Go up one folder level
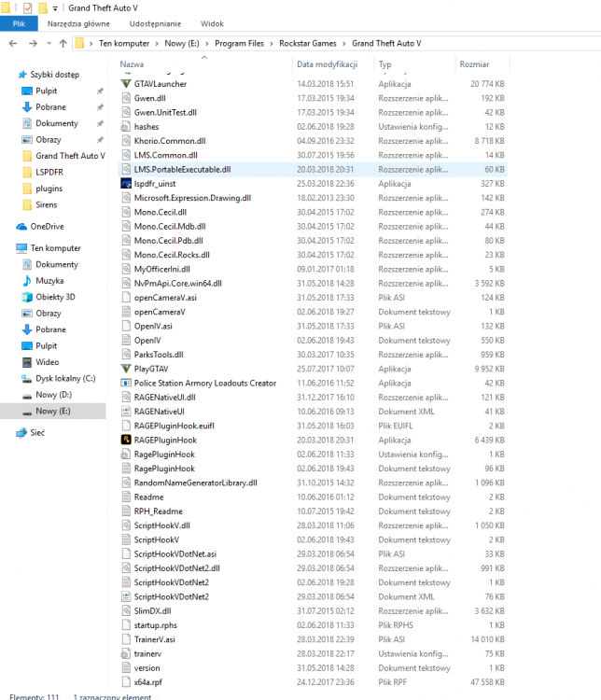 coord(63,43)
